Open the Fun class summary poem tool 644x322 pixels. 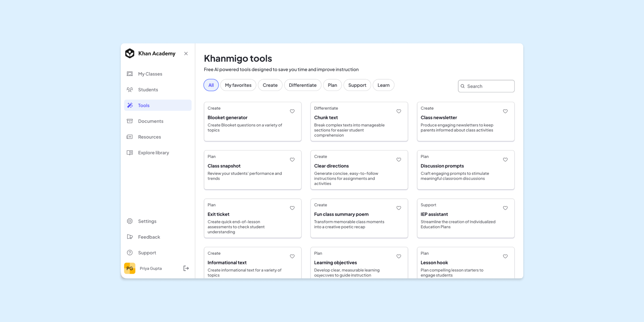pyautogui.click(x=359, y=218)
